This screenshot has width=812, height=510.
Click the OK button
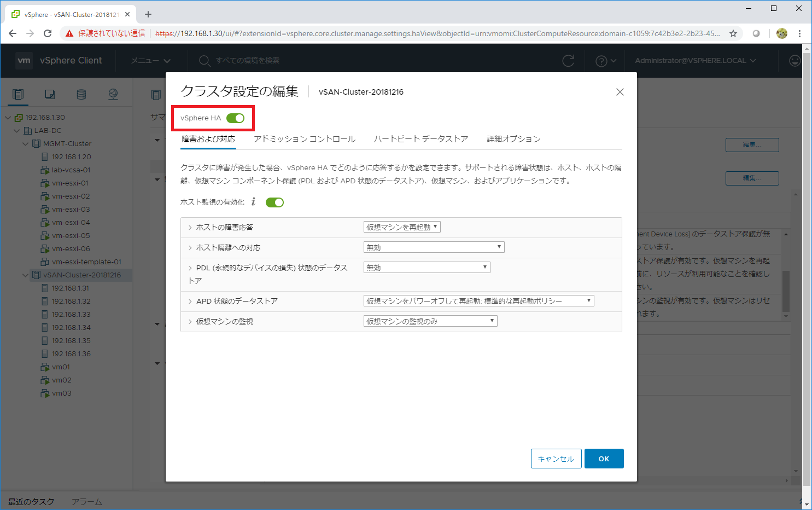pyautogui.click(x=604, y=459)
